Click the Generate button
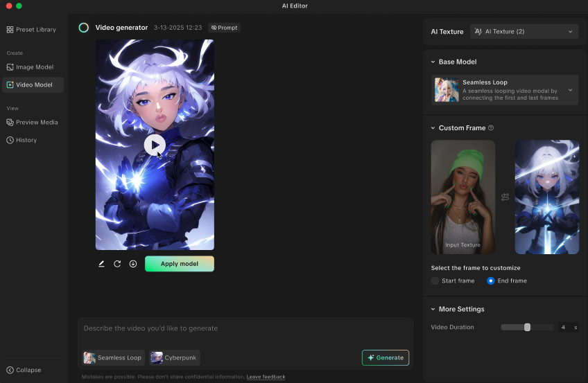The image size is (588, 383). [386, 358]
